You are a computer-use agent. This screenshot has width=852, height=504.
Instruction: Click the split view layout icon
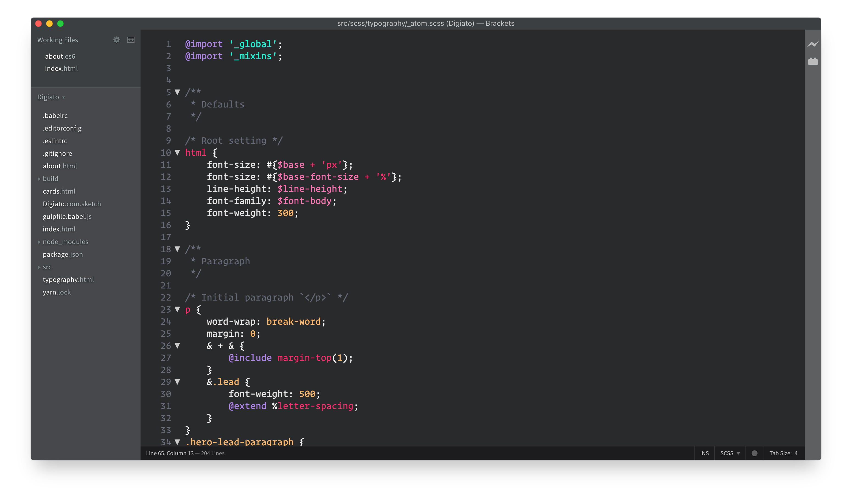coord(131,40)
